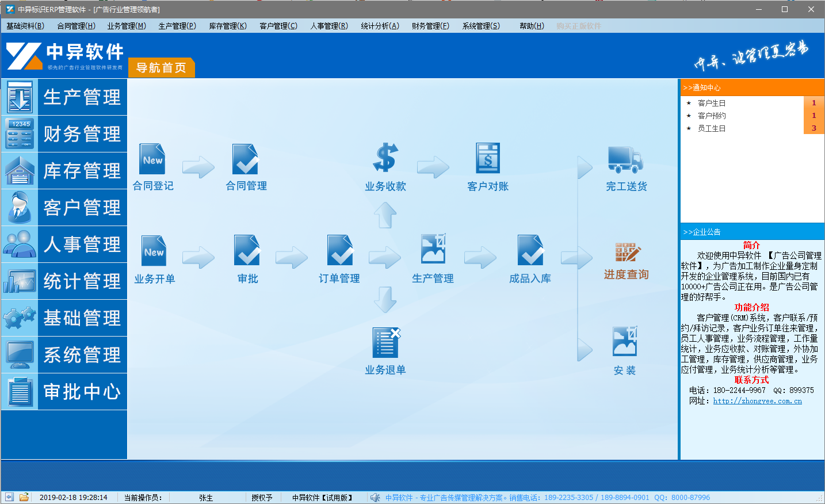Screen dimensions: 825x504
Task: Open the 统计分析(A) menu
Action: (x=380, y=26)
